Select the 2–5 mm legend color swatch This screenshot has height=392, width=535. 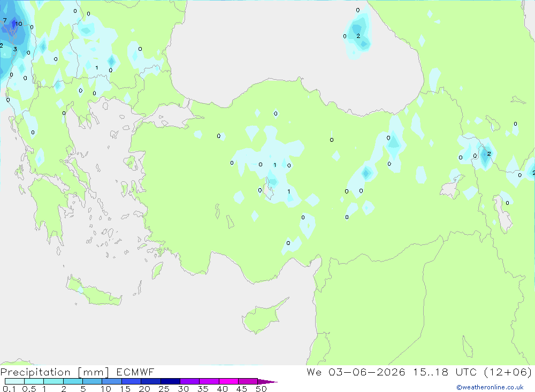tap(73, 381)
